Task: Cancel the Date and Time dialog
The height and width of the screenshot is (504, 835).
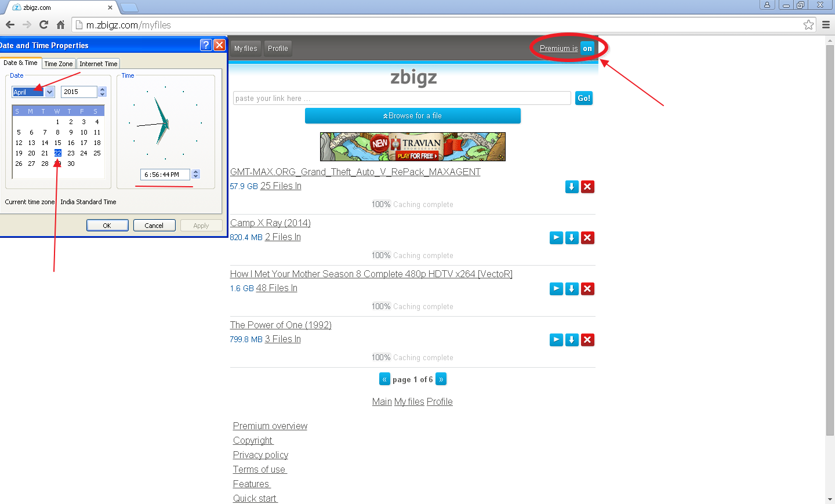Action: (x=154, y=226)
